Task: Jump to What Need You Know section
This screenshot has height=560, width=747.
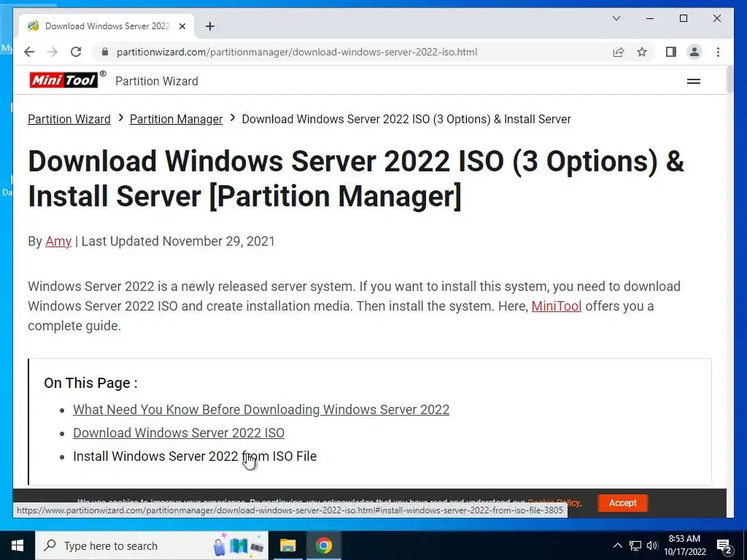Action: 261,410
